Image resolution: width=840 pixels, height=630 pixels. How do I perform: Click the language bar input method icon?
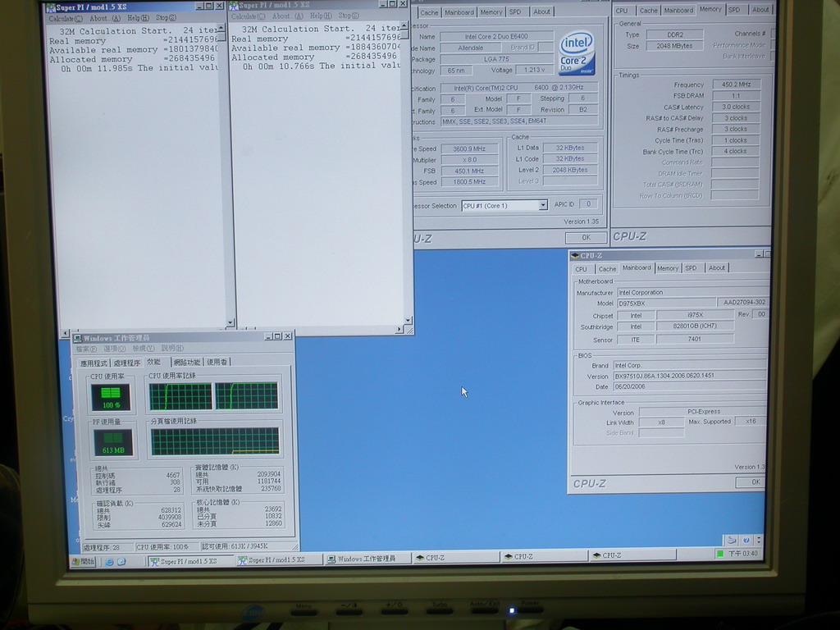point(731,540)
